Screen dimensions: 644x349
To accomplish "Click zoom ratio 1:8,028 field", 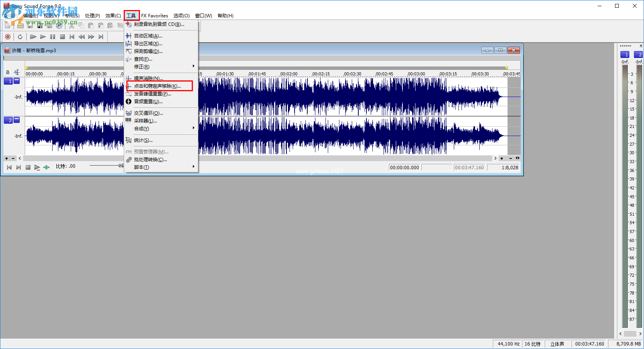I will pos(504,167).
